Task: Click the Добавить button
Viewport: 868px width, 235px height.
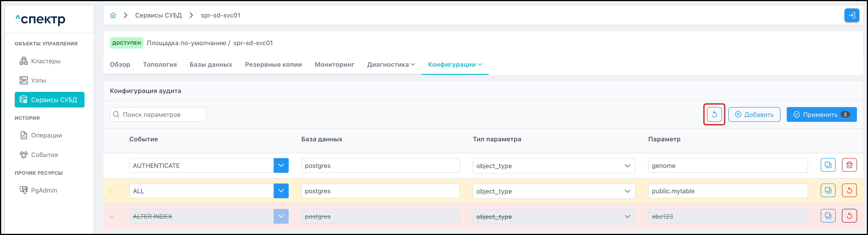Action: (x=754, y=115)
